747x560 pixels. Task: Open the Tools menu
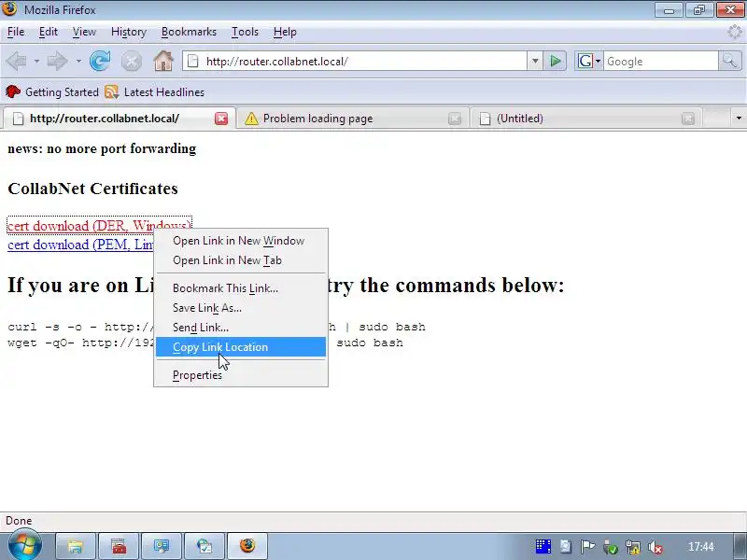(245, 32)
